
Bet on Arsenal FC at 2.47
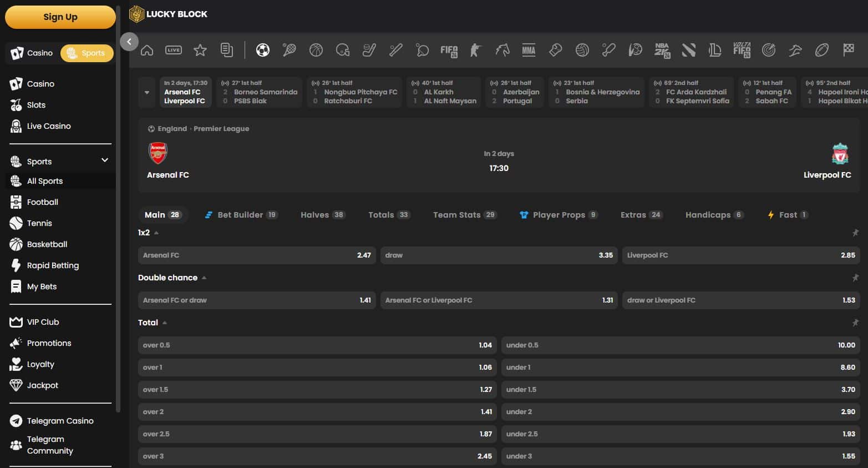[257, 255]
